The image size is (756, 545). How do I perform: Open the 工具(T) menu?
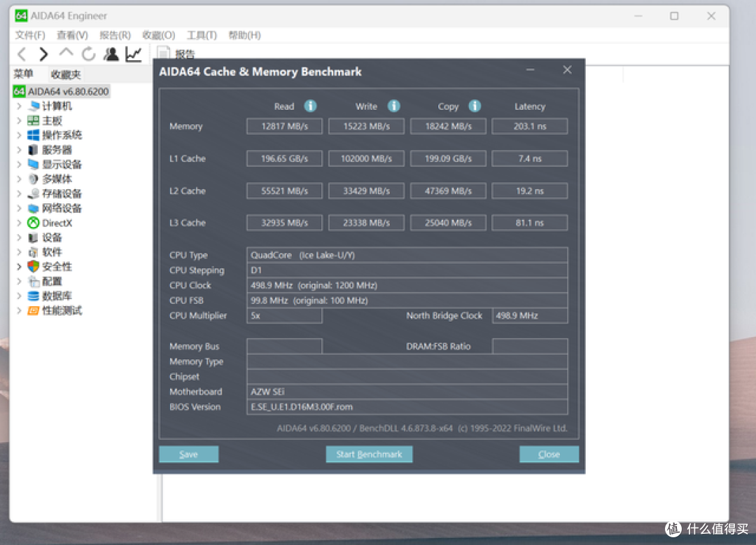[x=202, y=35]
